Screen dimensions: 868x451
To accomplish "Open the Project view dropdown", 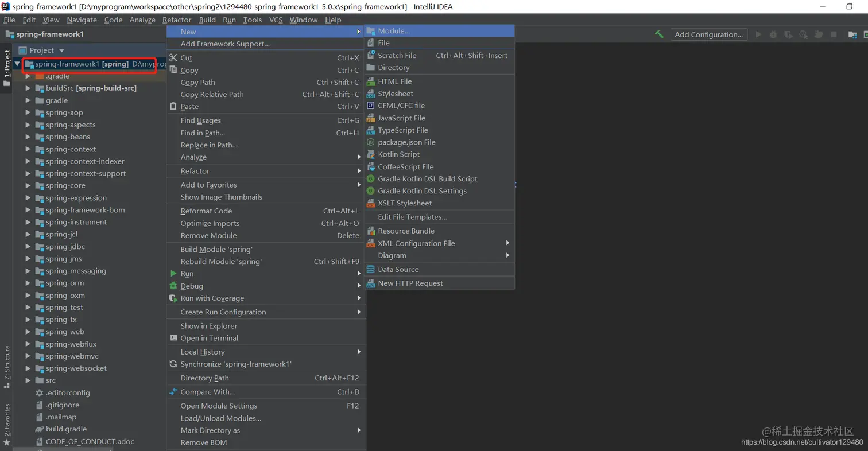I will pyautogui.click(x=61, y=50).
